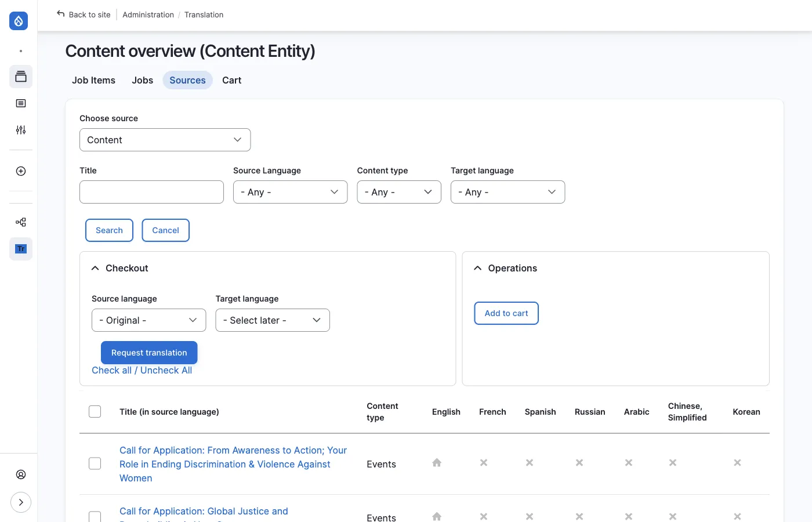Toggle the select-all checkbox in table header
Image resolution: width=812 pixels, height=522 pixels.
point(95,412)
